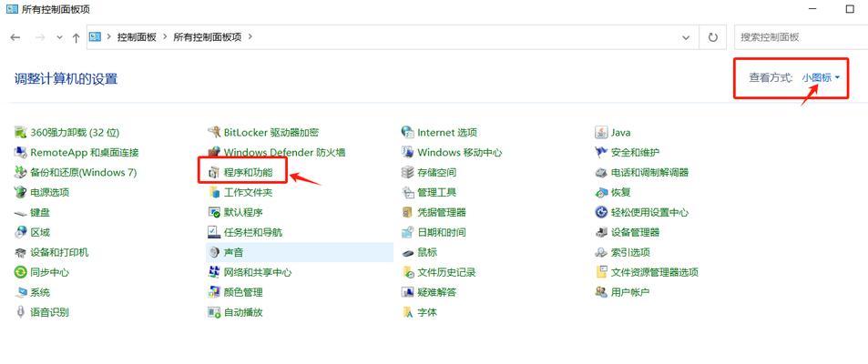Viewport: 868px width, 364px height.
Task: Click the 设备和打印机 icon
Action: click(20, 252)
